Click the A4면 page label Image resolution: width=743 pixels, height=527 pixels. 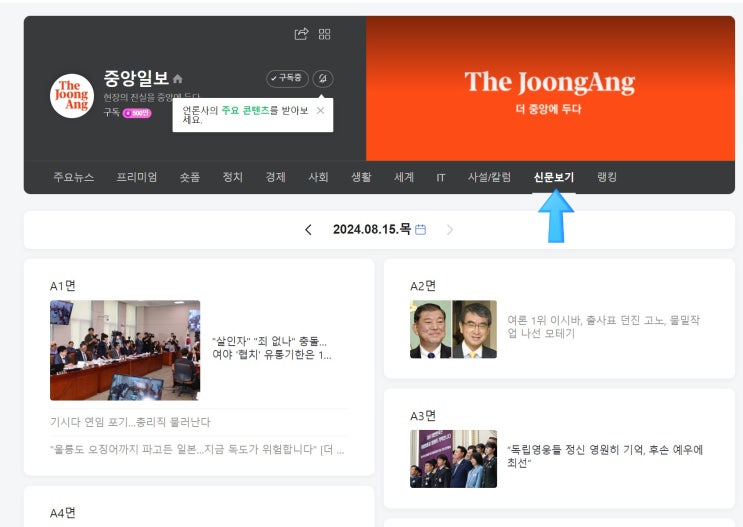tap(63, 513)
